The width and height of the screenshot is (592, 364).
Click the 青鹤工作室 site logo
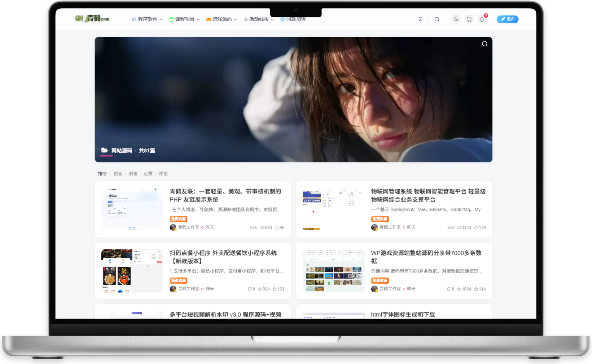point(92,18)
